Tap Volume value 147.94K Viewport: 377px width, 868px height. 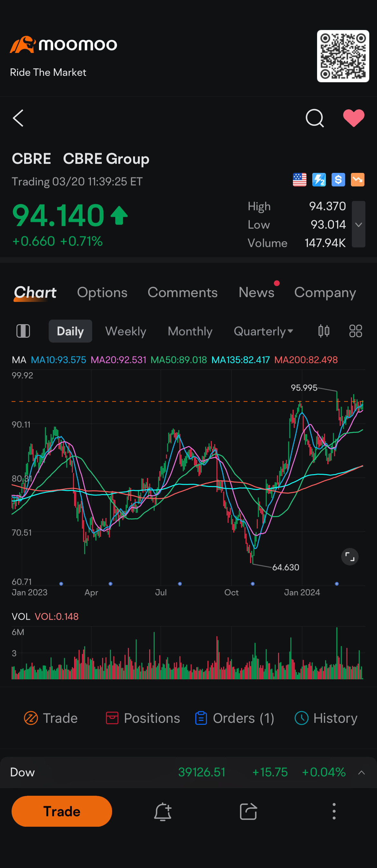click(325, 243)
